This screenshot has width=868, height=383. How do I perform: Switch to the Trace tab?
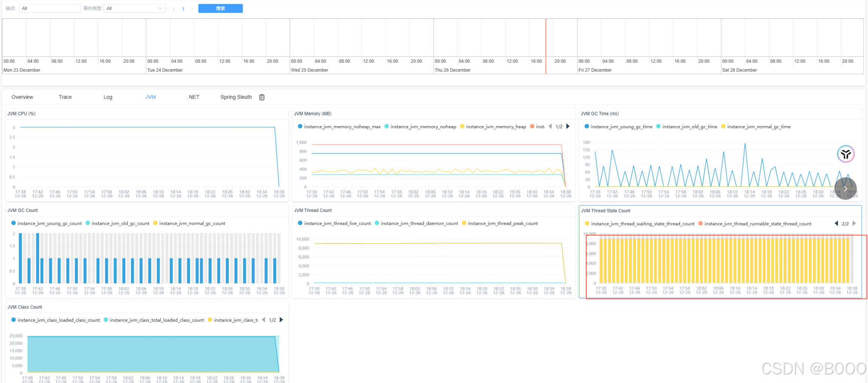pyautogui.click(x=65, y=97)
